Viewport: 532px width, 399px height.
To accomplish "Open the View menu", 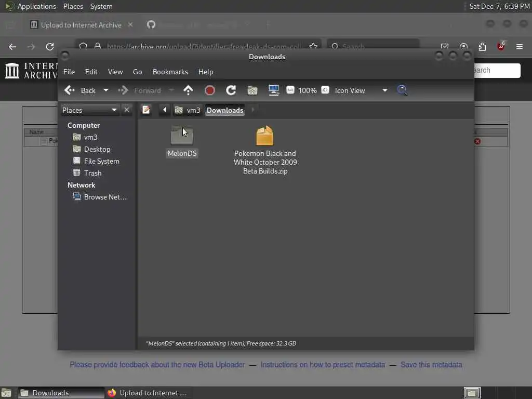I will pos(115,72).
